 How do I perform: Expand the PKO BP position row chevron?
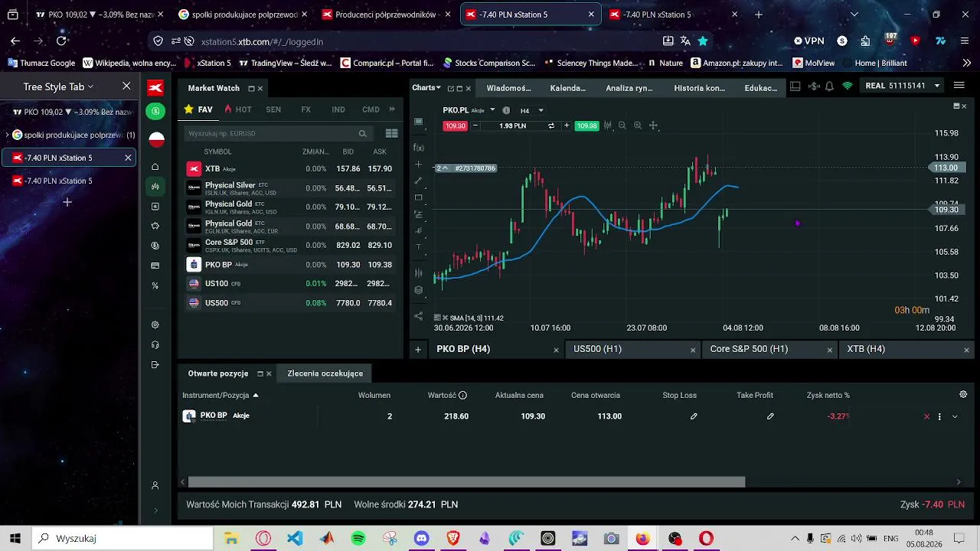click(x=955, y=417)
